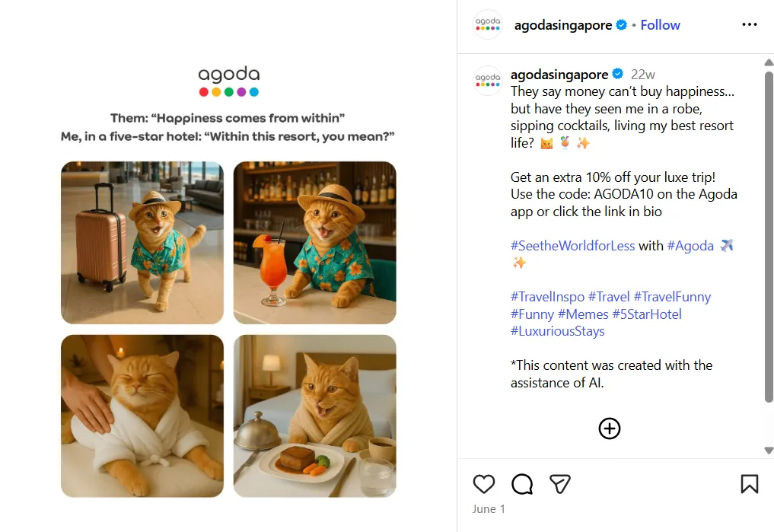Click the Agoda logo on the post image
The image size is (774, 532).
[x=228, y=81]
